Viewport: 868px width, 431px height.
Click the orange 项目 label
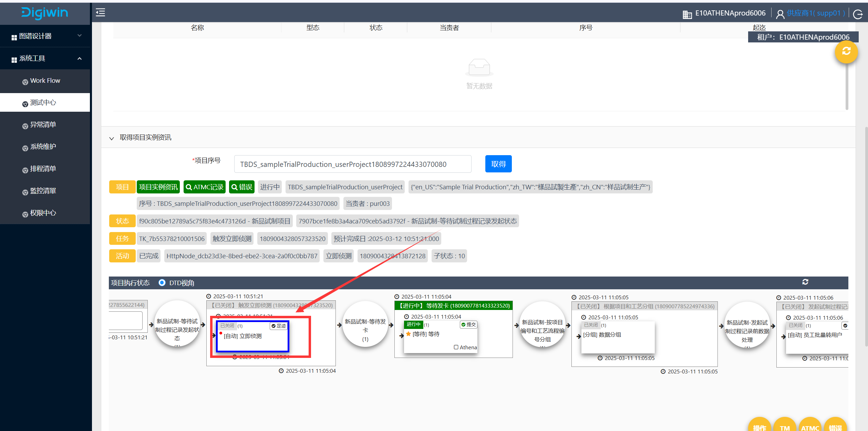(x=122, y=187)
